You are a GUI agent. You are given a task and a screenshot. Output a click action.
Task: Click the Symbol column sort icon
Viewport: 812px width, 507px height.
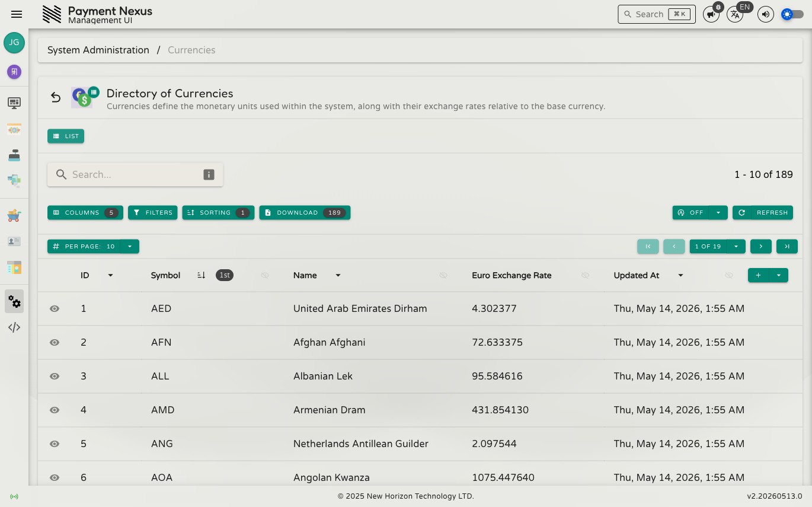click(x=201, y=275)
